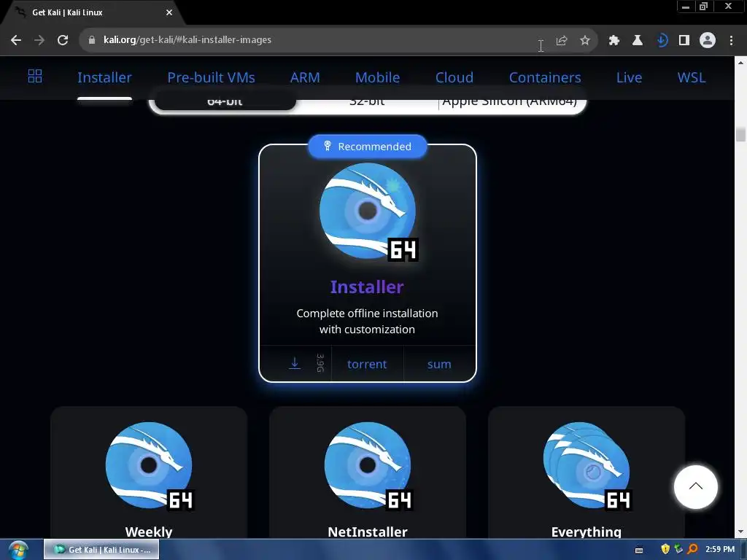This screenshot has height=560, width=747.
Task: Click the Weekly image disc icon
Action: pos(149,466)
